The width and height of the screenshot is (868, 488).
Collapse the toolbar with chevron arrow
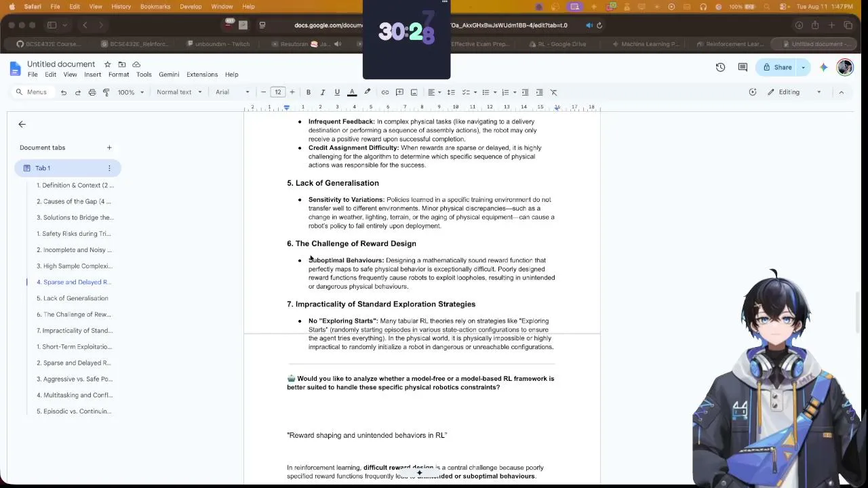(x=842, y=92)
